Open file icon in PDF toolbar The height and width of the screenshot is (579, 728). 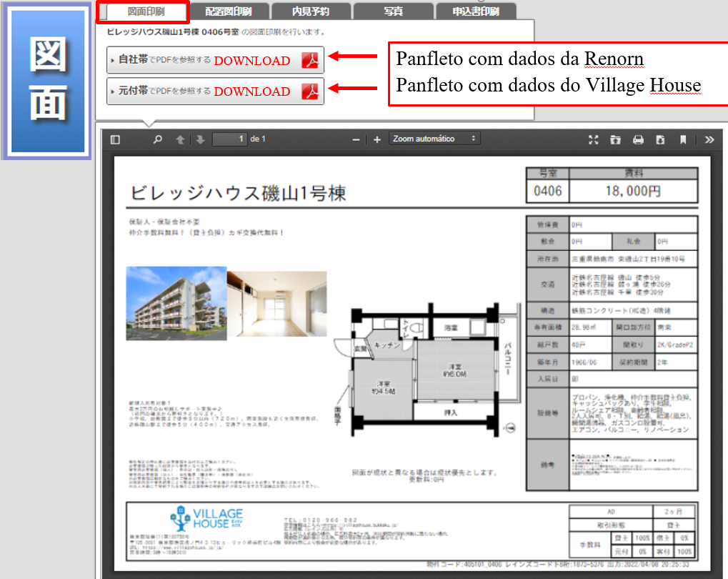(615, 139)
